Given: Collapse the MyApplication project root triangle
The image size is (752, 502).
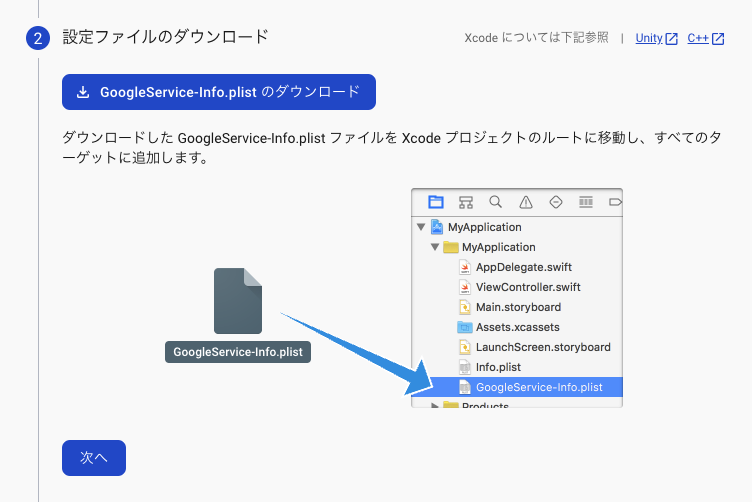Looking at the screenshot, I should (x=421, y=227).
